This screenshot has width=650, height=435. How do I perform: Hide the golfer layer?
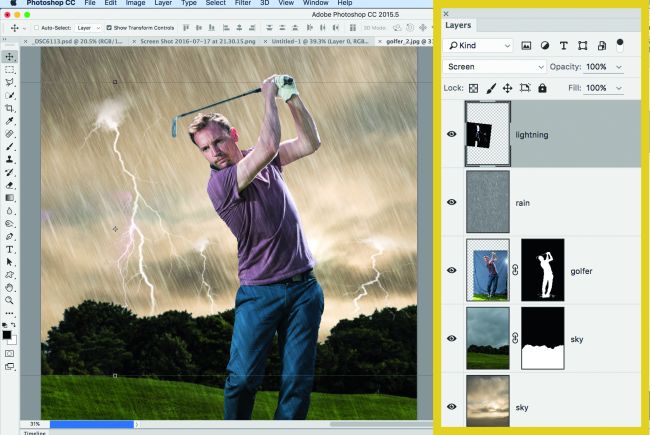click(x=452, y=270)
